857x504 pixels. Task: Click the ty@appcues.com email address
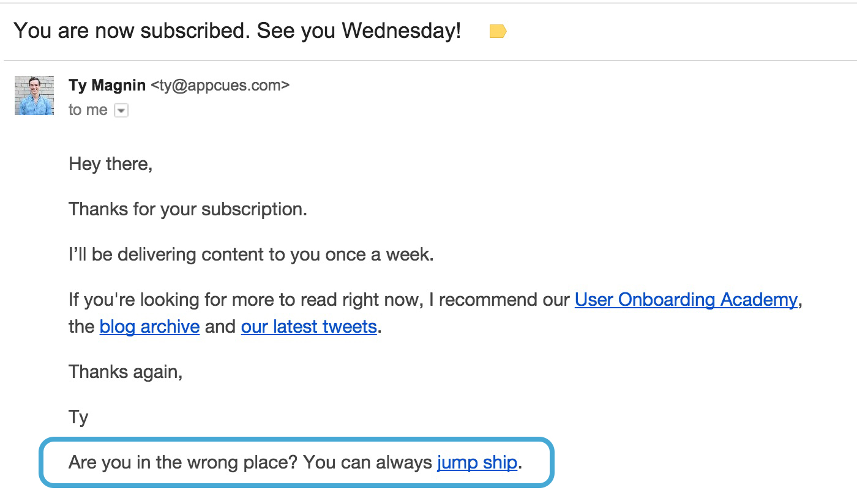pos(220,85)
